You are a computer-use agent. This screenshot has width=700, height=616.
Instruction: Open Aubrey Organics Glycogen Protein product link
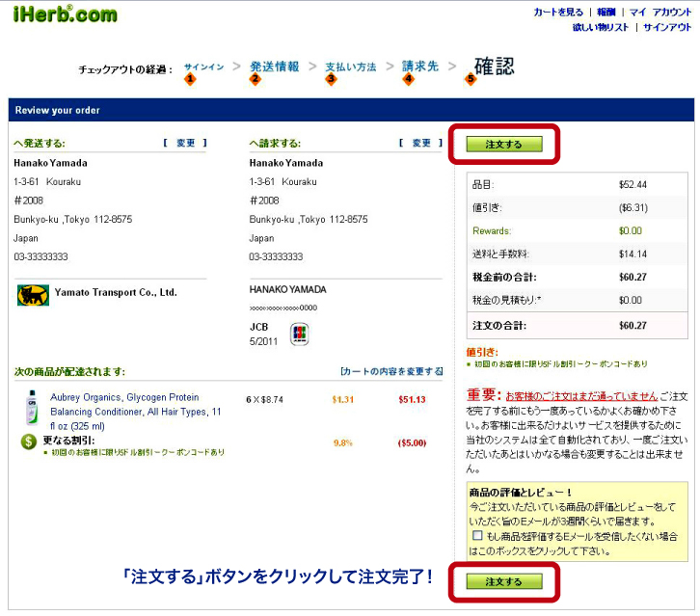(136, 411)
